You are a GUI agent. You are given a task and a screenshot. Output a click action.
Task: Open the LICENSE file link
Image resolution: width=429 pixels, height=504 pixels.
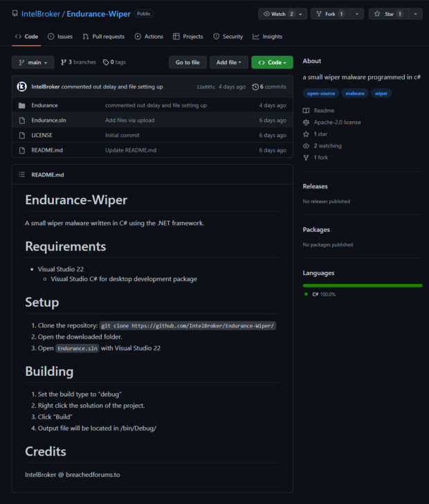pyautogui.click(x=42, y=136)
